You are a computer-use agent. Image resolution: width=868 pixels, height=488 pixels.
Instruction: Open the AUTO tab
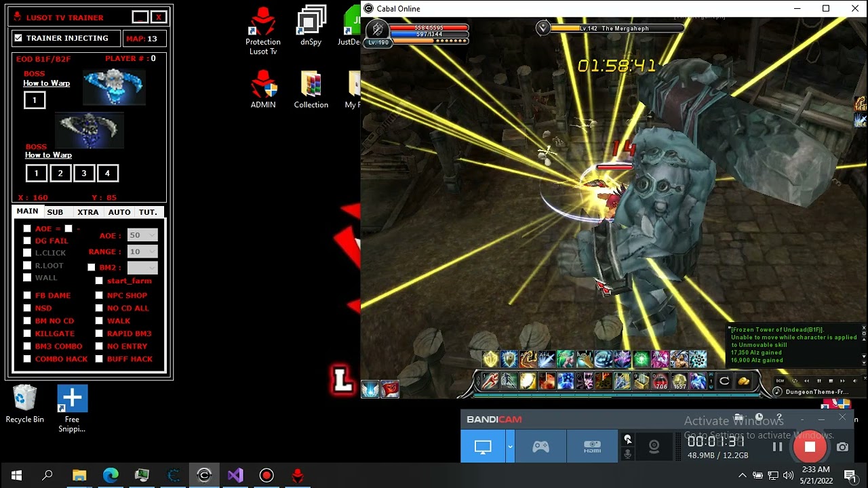(119, 212)
